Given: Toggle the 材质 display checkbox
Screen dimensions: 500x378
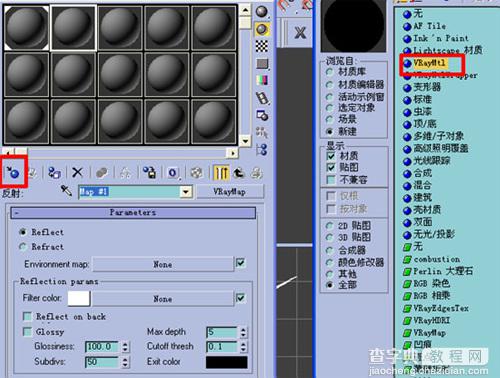Looking at the screenshot, I should click(331, 156).
